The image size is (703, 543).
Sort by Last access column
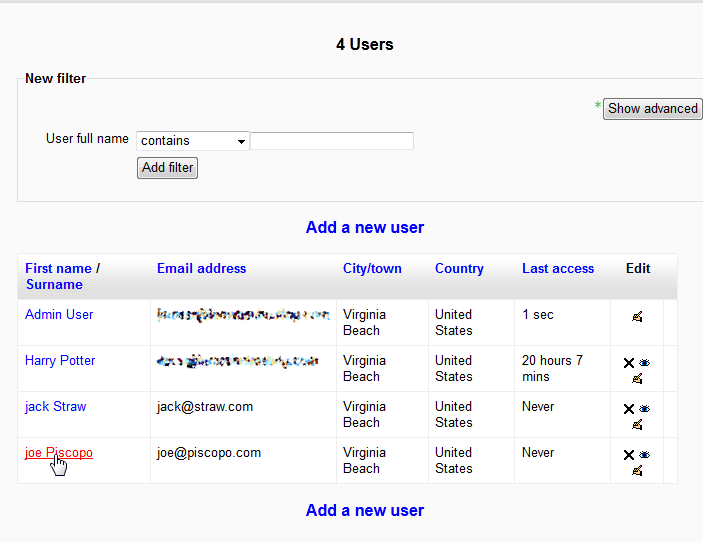click(x=558, y=268)
